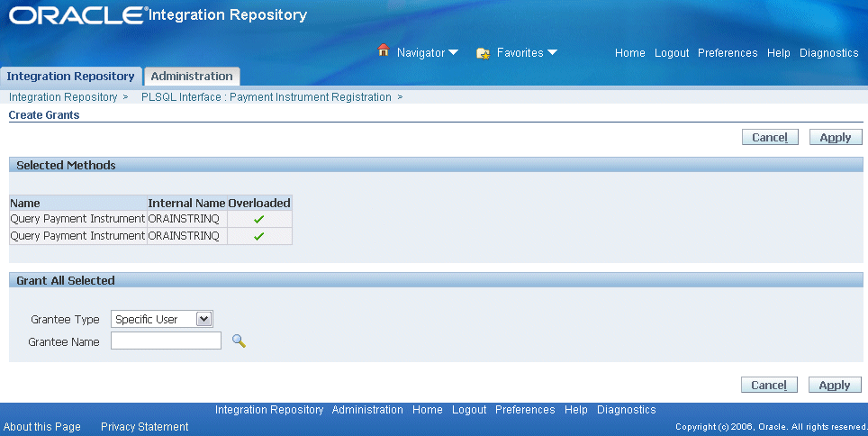Screen dimensions: 868x436
Task: Click first Query Payment Instrument row name
Action: coord(77,219)
